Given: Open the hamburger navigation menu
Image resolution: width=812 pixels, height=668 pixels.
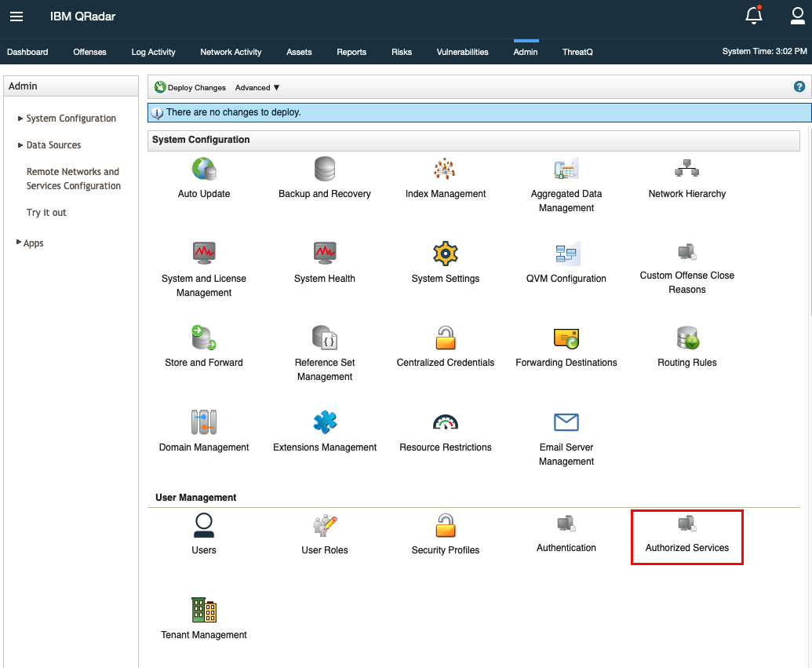Looking at the screenshot, I should tap(16, 16).
